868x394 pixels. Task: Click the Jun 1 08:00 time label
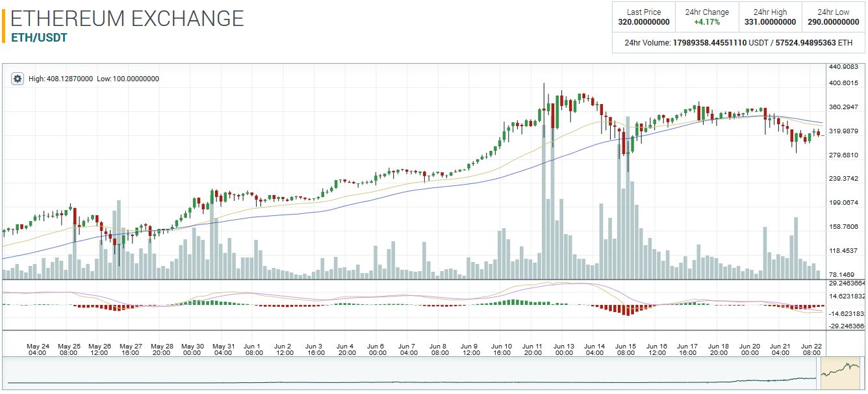coord(254,349)
